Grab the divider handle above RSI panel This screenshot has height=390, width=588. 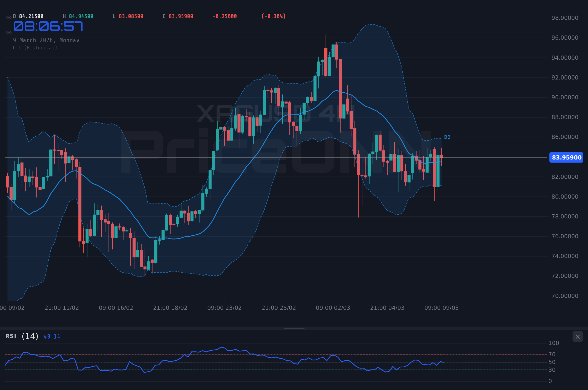(294, 329)
